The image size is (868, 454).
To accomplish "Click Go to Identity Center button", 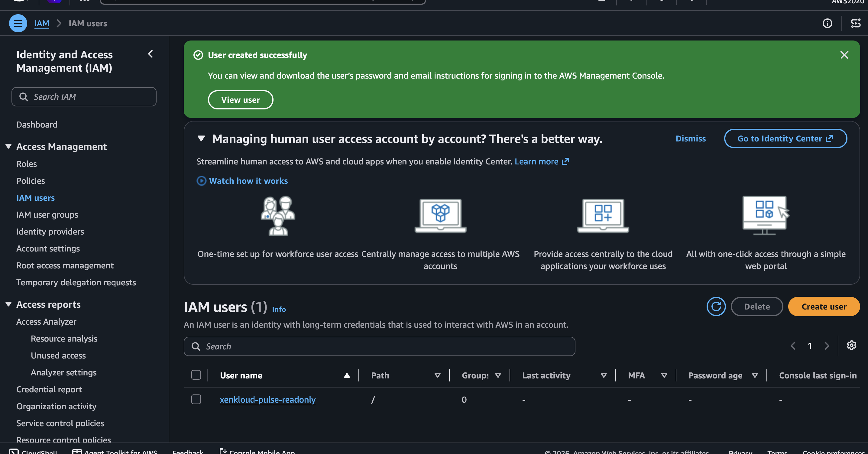I will (x=785, y=138).
